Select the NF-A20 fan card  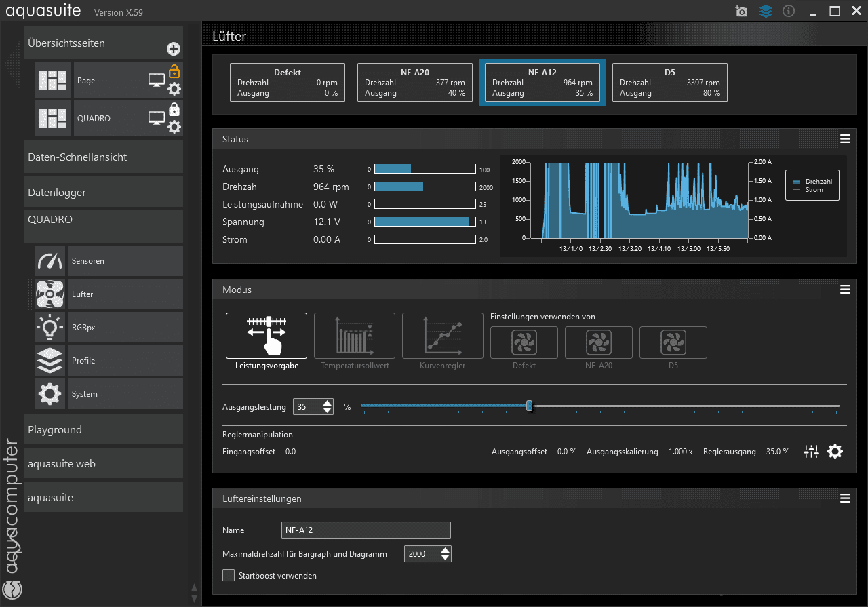click(415, 82)
